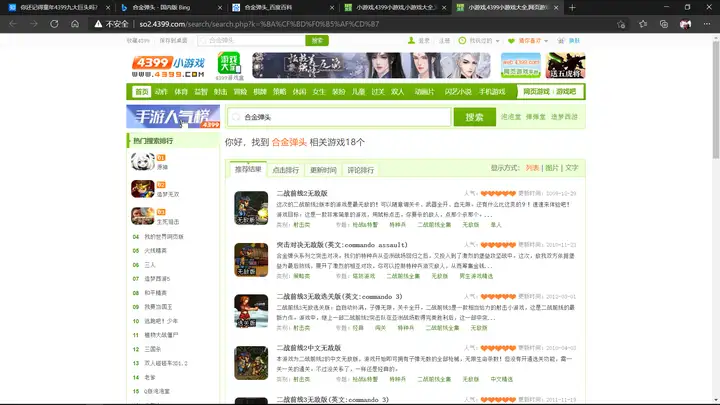Open the 女生 category in navigation bar
This screenshot has height=405, width=720.
pos(319,92)
